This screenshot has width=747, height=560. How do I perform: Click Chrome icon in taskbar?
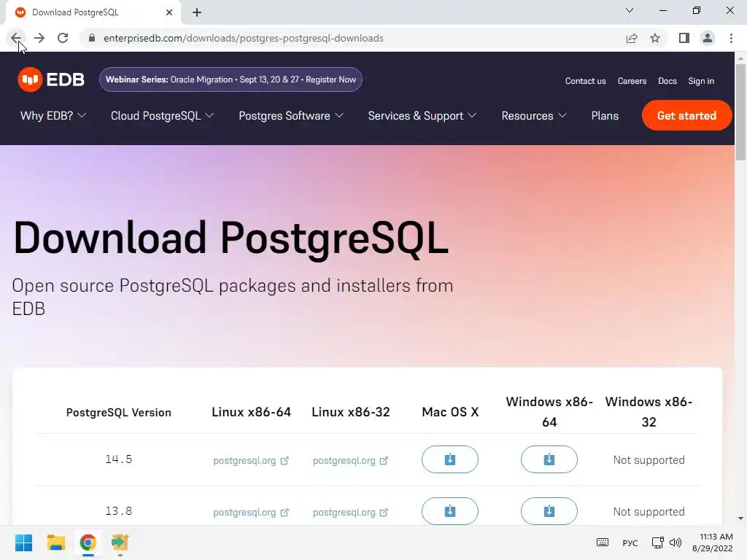(88, 542)
